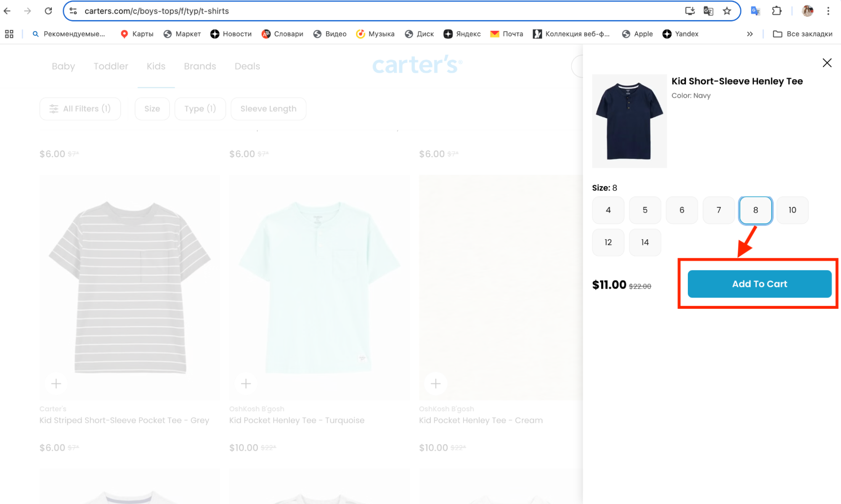The height and width of the screenshot is (504, 841).
Task: Expand the Sleeve Length filter
Action: (x=268, y=109)
